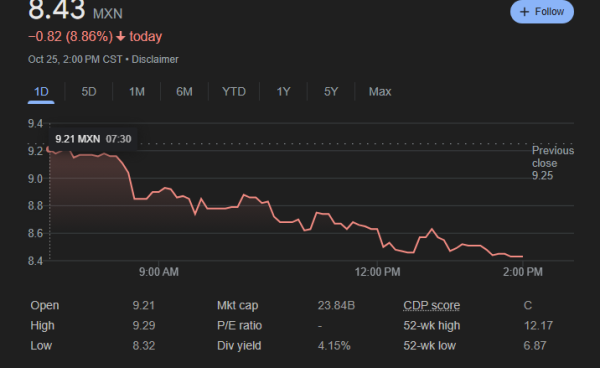
Task: Click the 9.21 MXN 07:30 tooltip
Action: point(93,139)
